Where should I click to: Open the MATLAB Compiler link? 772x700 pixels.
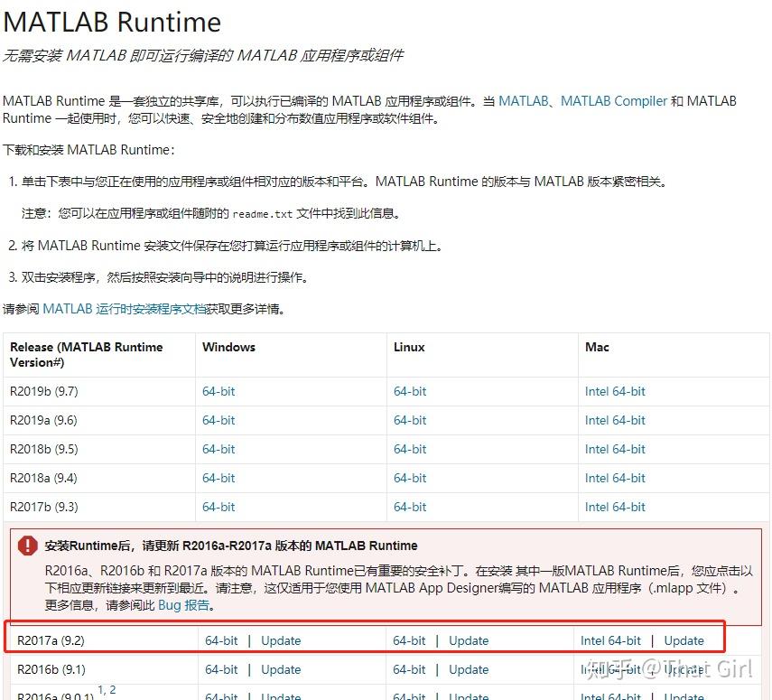613,101
